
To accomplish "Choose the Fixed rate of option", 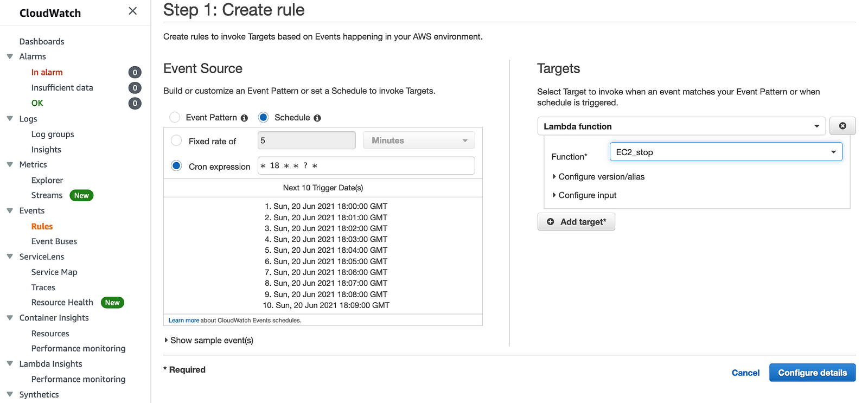I will [x=176, y=140].
